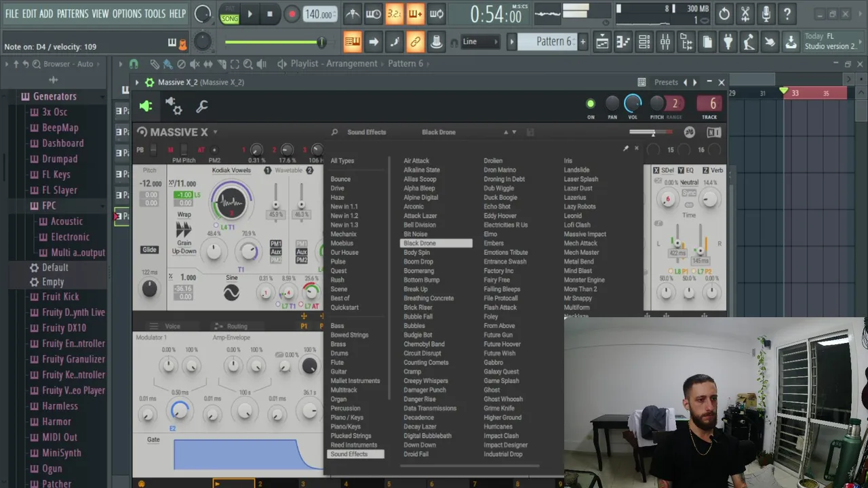868x488 pixels.
Task: Open the piano roll icon
Action: 623,42
